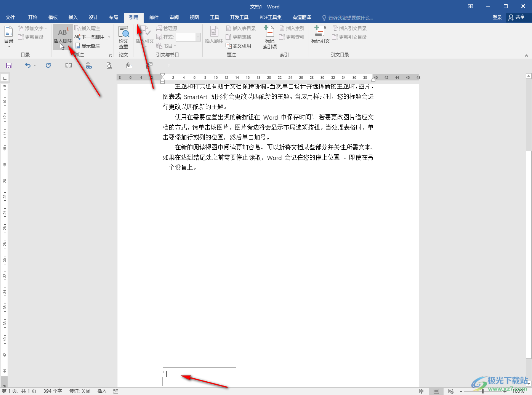This screenshot has height=395, width=532.
Task: Click Update Index (更新索引)
Action: point(292,37)
